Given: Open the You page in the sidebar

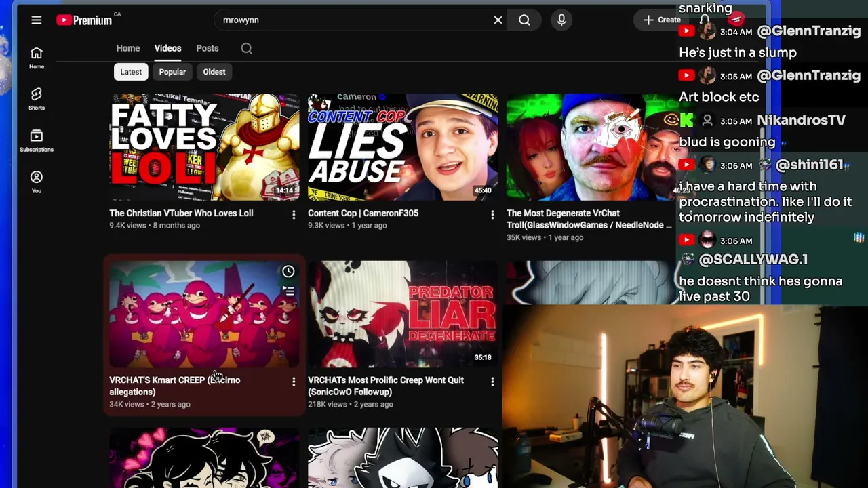Looking at the screenshot, I should pyautogui.click(x=37, y=182).
